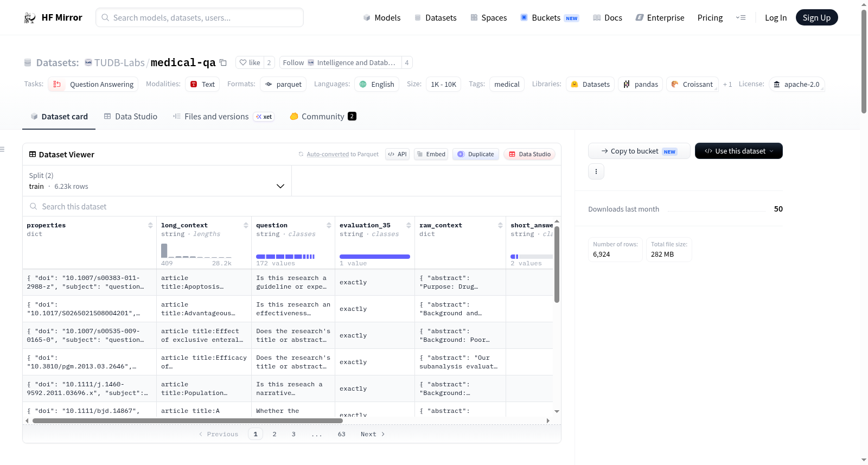This screenshot has width=868, height=465.
Task: Open the Use this dataset dropdown
Action: (x=739, y=151)
